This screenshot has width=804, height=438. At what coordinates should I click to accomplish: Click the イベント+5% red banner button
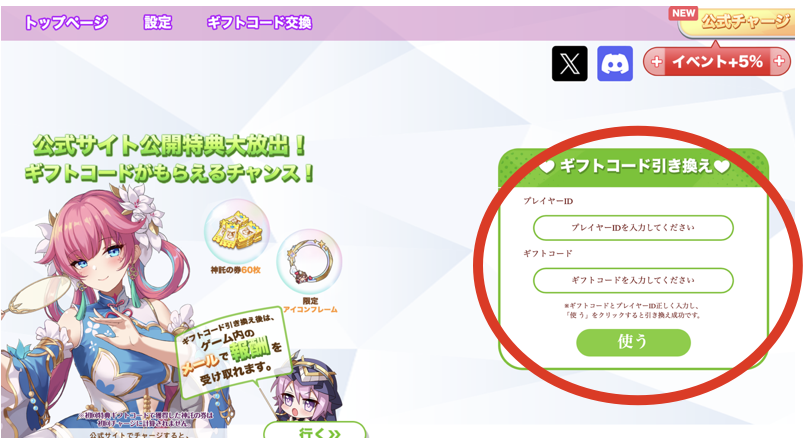coord(717,62)
